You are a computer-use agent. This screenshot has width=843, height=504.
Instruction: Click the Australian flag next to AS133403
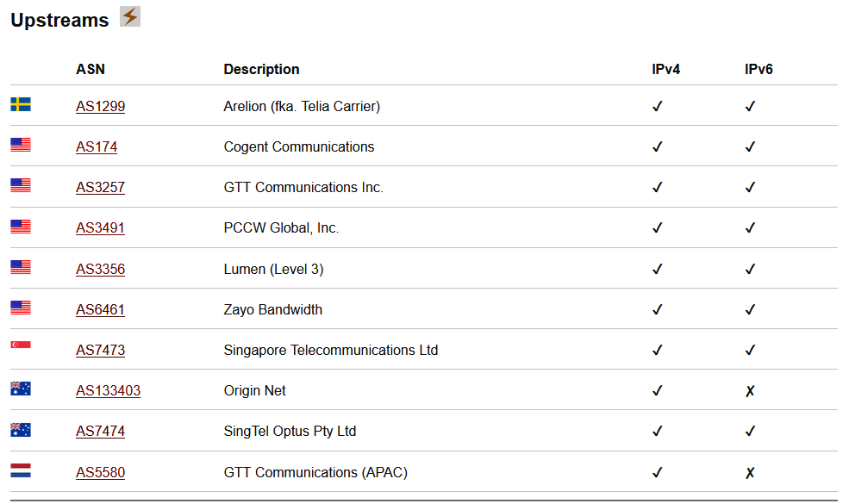21,389
